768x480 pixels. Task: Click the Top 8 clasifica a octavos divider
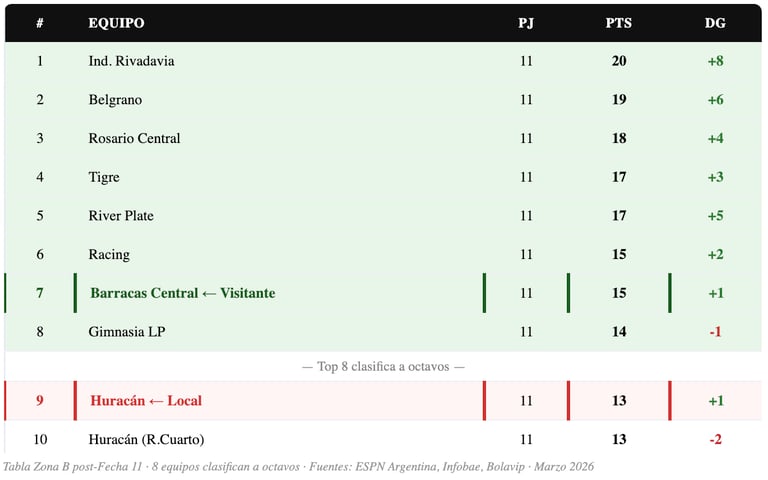pos(383,367)
